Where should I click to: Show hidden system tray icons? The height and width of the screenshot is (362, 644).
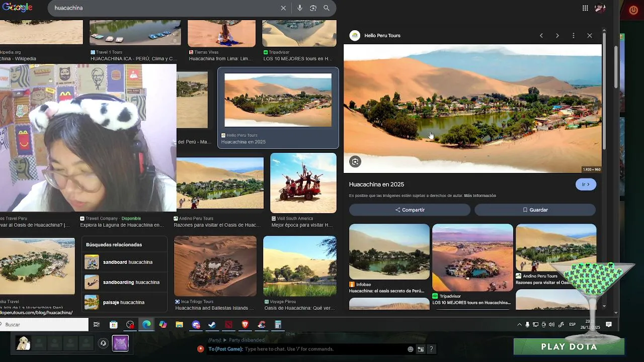pyautogui.click(x=519, y=325)
